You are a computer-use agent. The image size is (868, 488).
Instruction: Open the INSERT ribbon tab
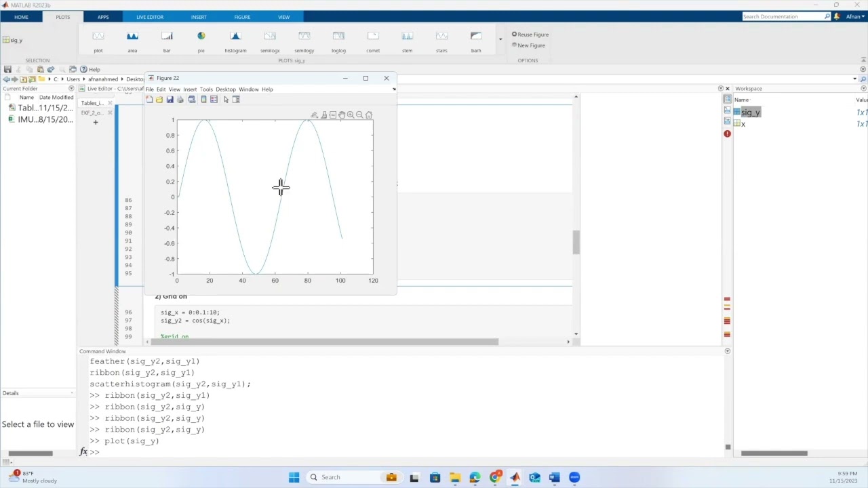pyautogui.click(x=199, y=17)
